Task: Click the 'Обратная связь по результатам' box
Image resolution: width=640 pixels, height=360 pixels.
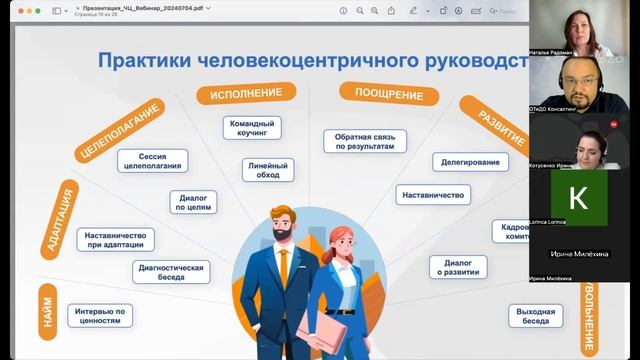Action: [365, 141]
